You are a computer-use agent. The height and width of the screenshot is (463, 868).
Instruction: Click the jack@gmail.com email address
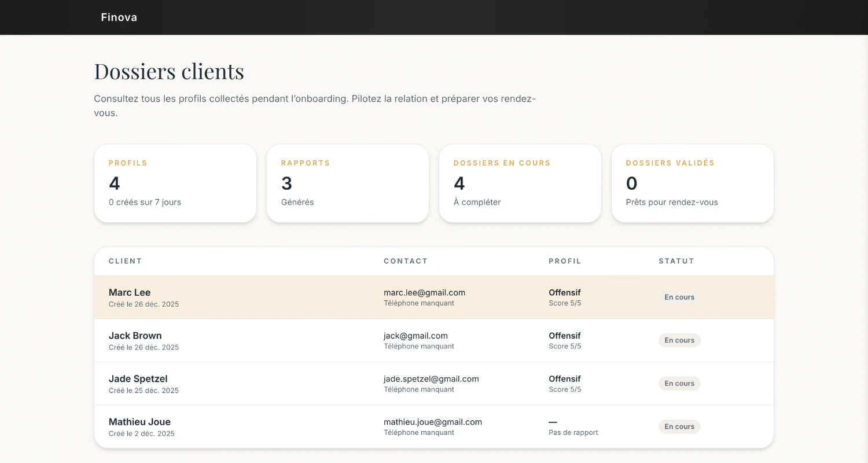[415, 336]
